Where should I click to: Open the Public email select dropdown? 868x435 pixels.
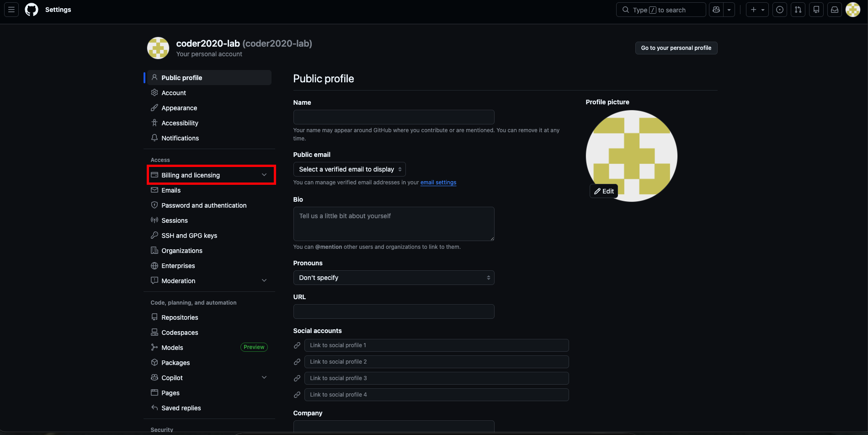coord(349,169)
